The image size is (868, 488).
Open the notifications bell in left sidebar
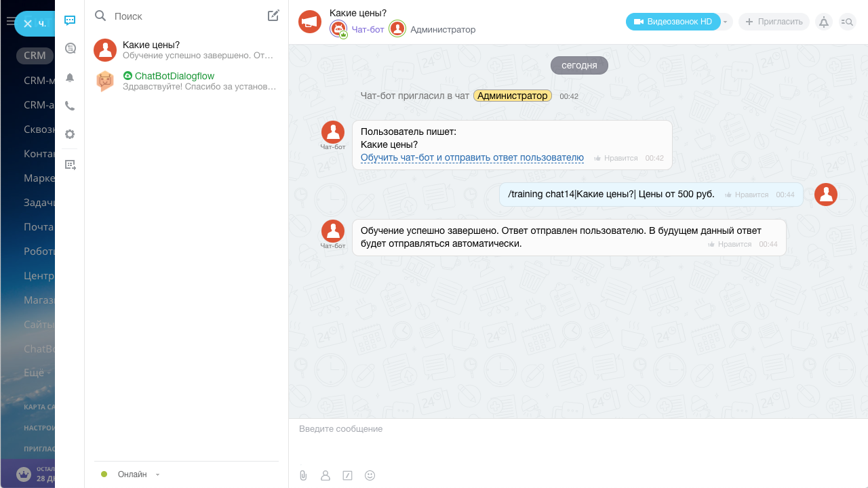[x=70, y=78]
